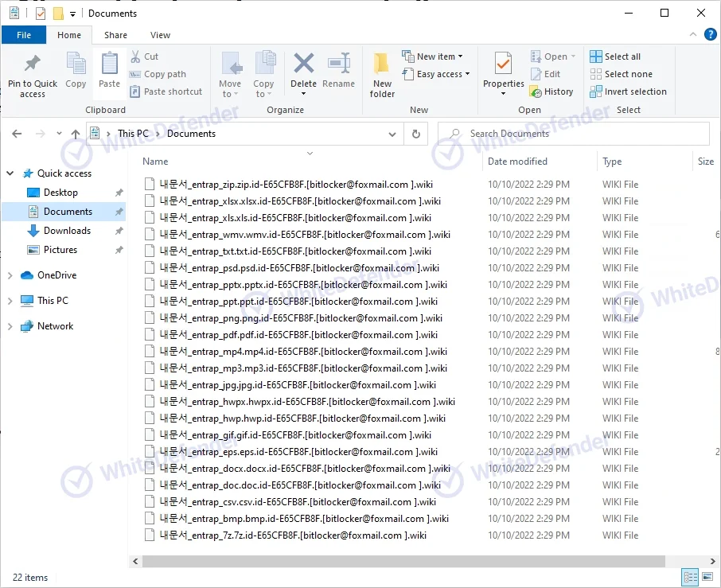Click Invert selection in Select group
Image resolution: width=721 pixels, height=588 pixels.
click(628, 92)
